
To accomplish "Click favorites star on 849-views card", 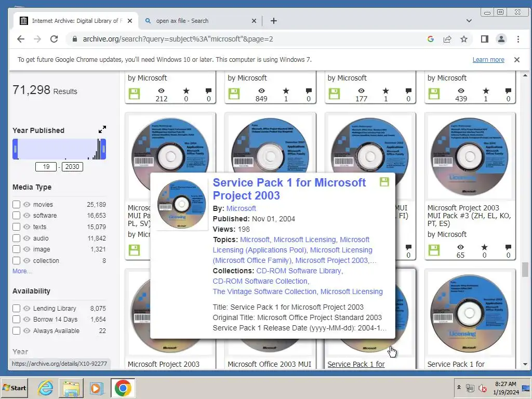I will (x=286, y=90).
